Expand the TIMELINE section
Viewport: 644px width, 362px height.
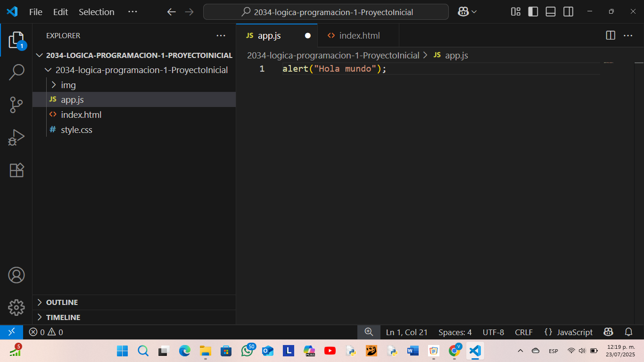tap(134, 317)
